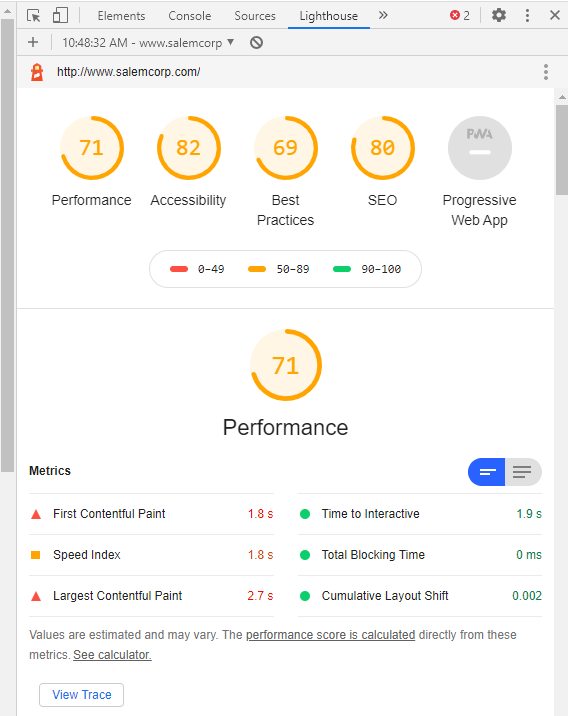Open the 'See calculator.' link
Image resolution: width=568 pixels, height=716 pixels.
click(x=112, y=655)
